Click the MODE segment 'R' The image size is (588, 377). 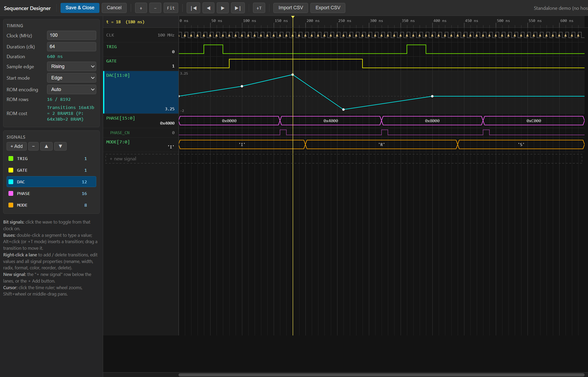point(381,144)
